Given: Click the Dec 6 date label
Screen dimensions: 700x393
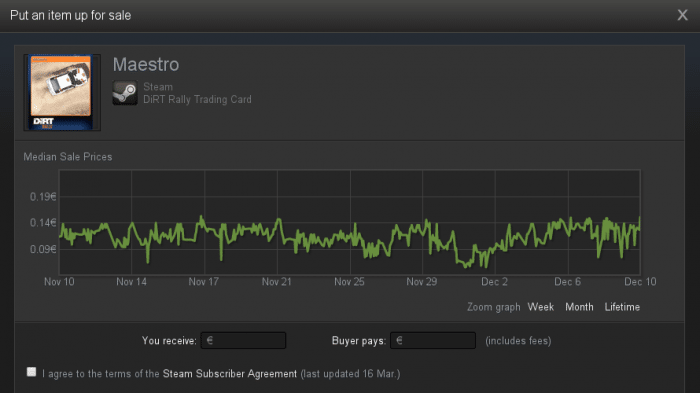Looking at the screenshot, I should (567, 282).
